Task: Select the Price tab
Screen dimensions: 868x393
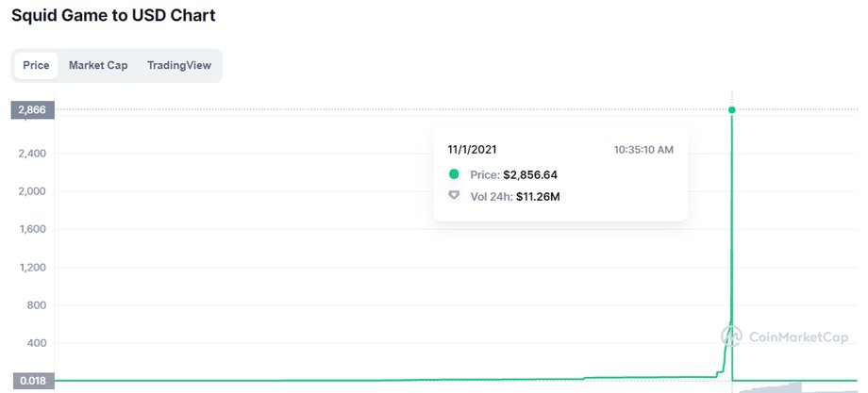Action: (x=36, y=65)
